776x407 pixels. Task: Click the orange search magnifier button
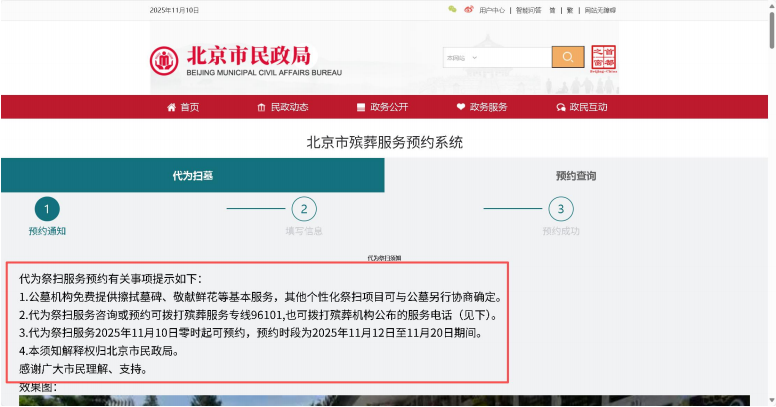pyautogui.click(x=567, y=57)
